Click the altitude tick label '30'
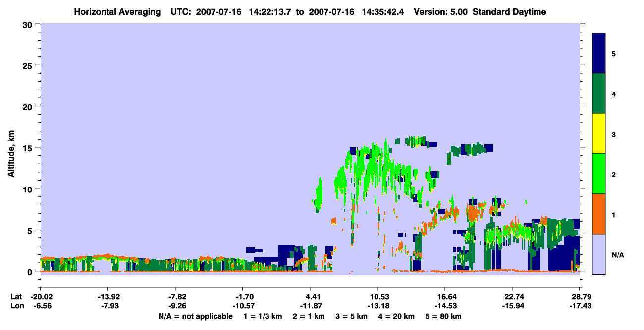 click(x=29, y=24)
